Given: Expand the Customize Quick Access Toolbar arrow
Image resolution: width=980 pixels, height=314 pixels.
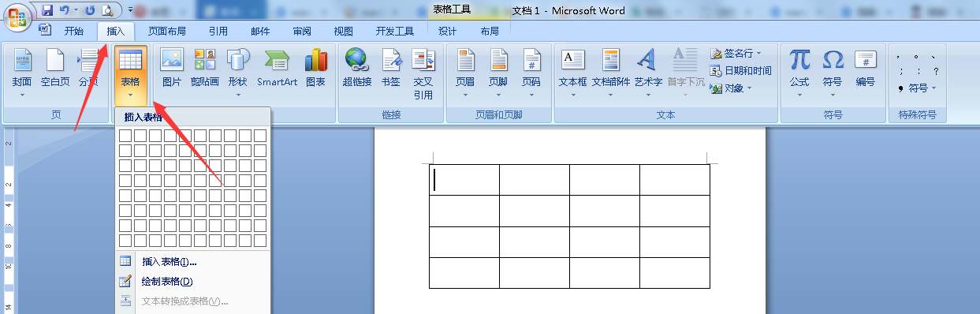Looking at the screenshot, I should (129, 10).
